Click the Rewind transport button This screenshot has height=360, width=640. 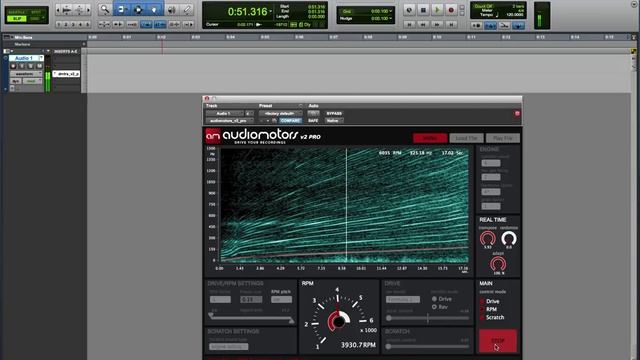click(x=423, y=25)
